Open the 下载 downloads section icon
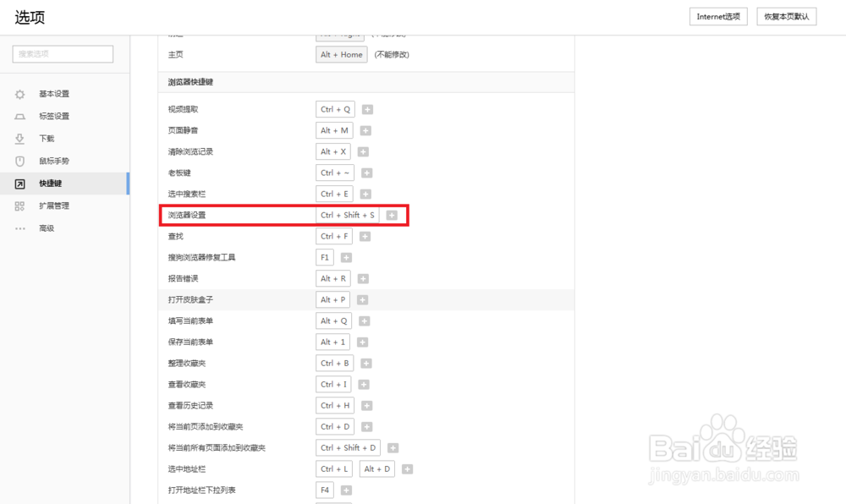 pos(19,139)
